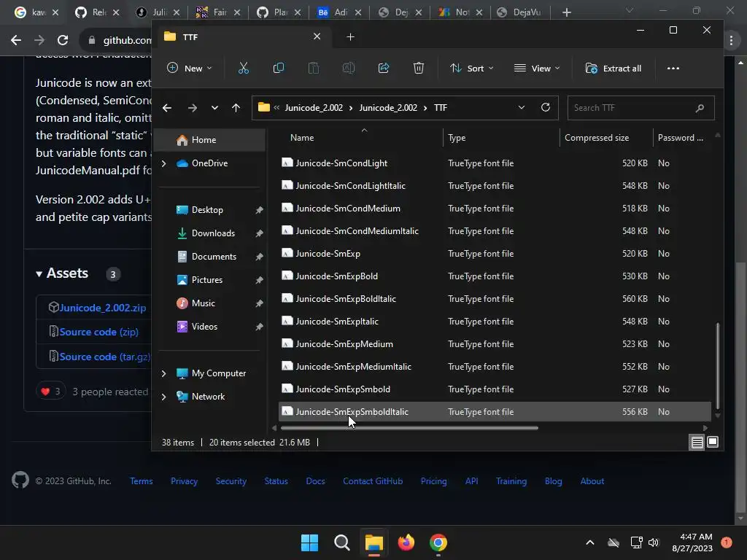Click the Copy icon in Explorer toolbar
The width and height of the screenshot is (747, 560).
tap(278, 68)
